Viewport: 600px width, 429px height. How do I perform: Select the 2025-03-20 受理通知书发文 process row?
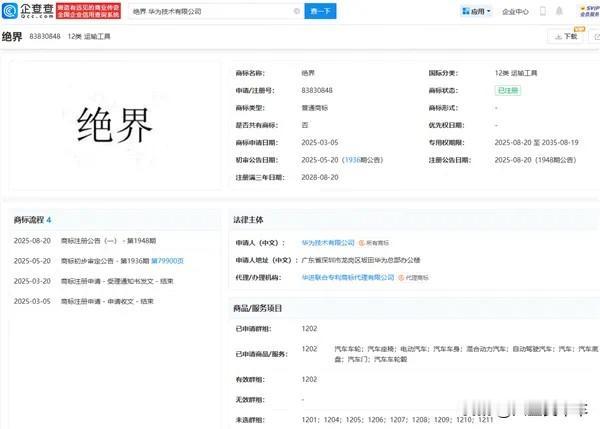pos(94,281)
